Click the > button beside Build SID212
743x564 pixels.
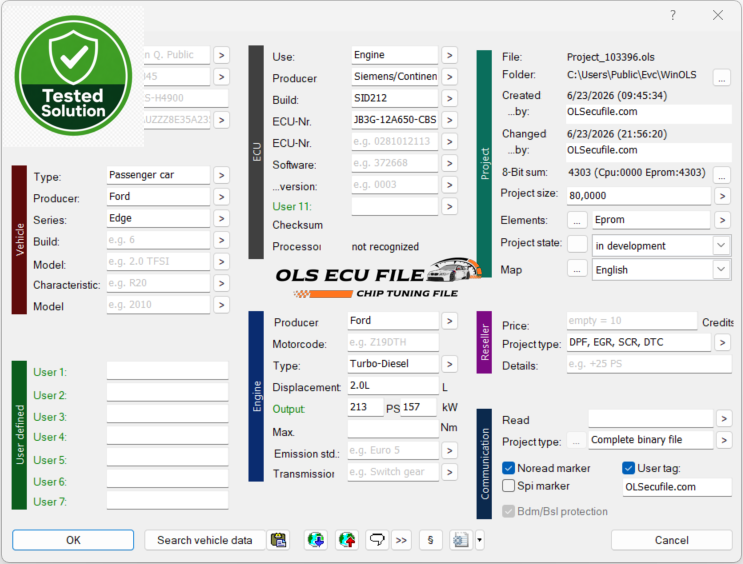449,99
